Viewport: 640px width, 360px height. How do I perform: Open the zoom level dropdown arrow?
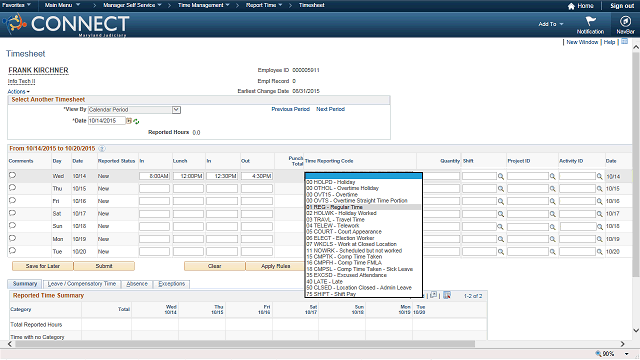[626, 353]
